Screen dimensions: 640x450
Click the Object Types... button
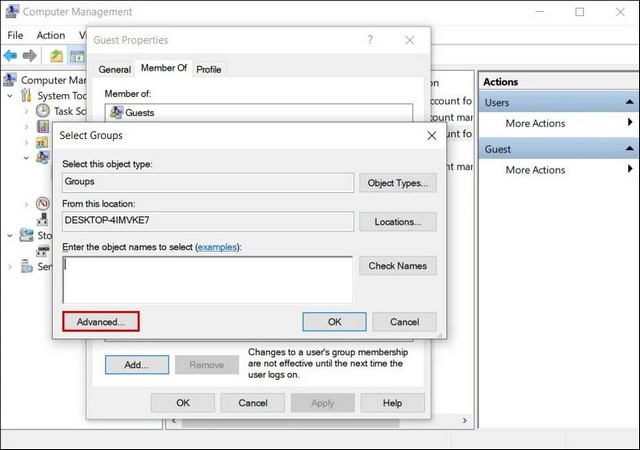point(398,183)
